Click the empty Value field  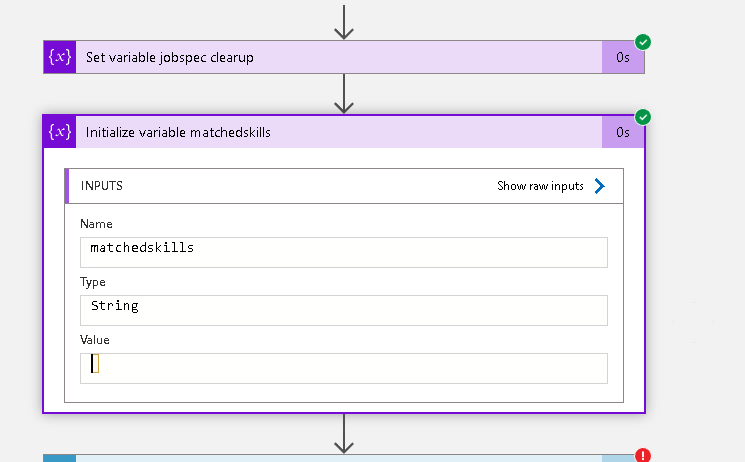344,368
